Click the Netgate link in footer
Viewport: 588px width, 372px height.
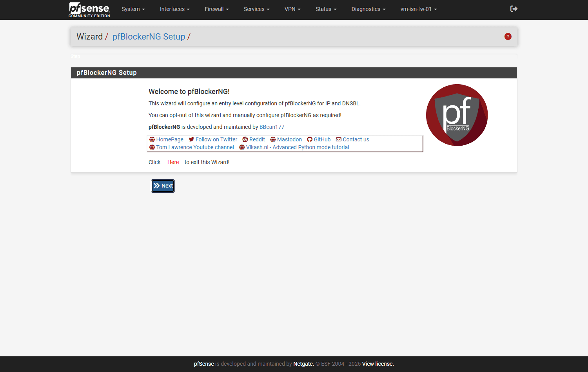(303, 364)
